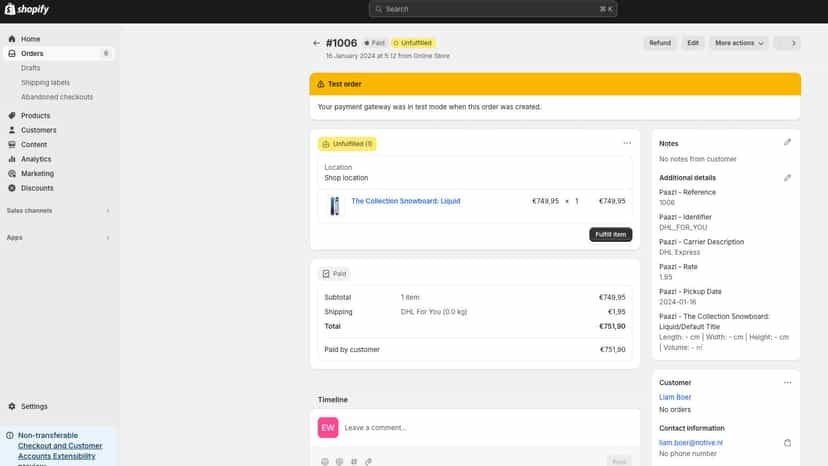Click the top search field
The image size is (828, 466).
(493, 9)
